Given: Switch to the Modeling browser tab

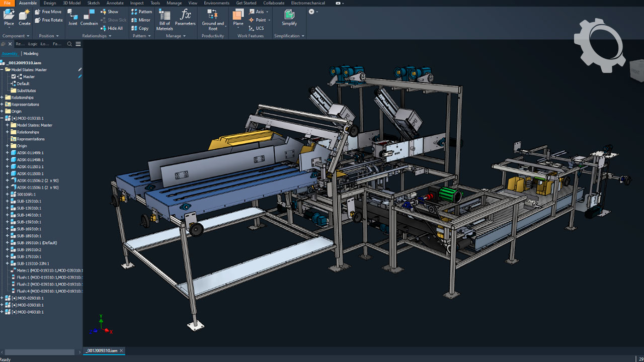Looking at the screenshot, I should point(31,53).
